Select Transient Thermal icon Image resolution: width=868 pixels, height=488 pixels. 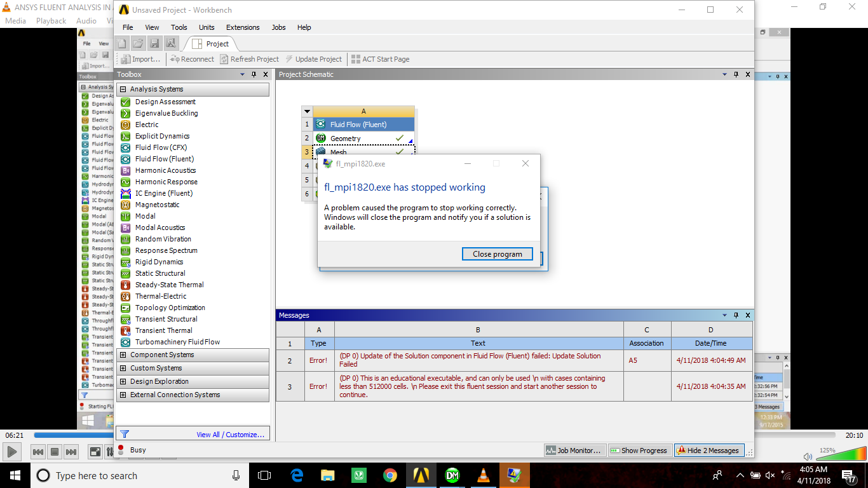(125, 330)
